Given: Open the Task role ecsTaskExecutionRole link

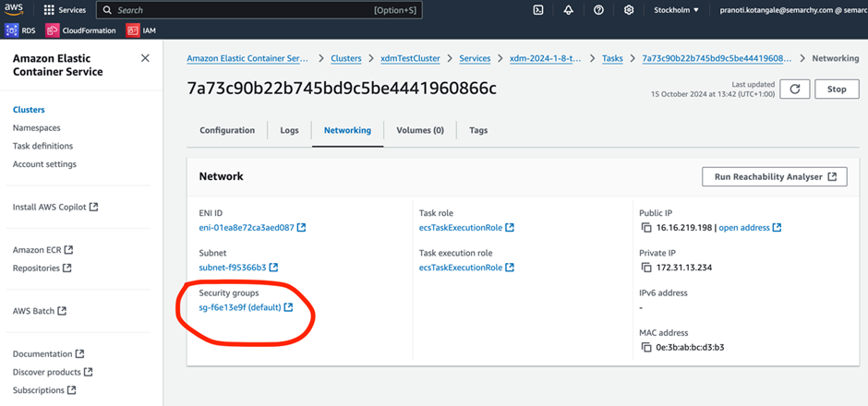Looking at the screenshot, I should click(x=466, y=227).
